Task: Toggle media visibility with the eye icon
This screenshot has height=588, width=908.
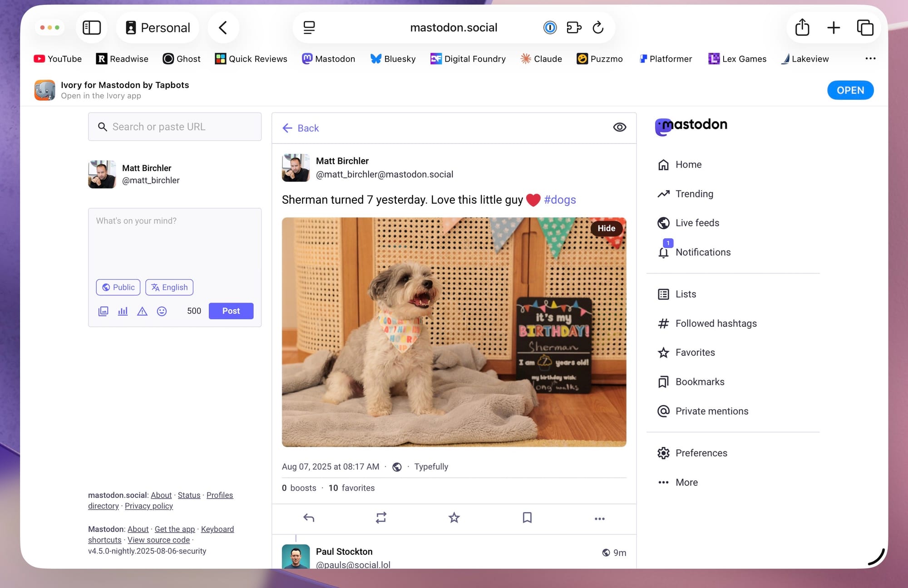Action: 619,127
